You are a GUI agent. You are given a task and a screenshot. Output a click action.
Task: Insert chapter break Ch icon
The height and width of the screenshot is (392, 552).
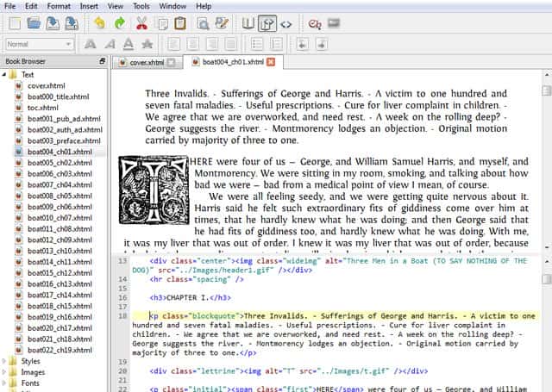(315, 24)
